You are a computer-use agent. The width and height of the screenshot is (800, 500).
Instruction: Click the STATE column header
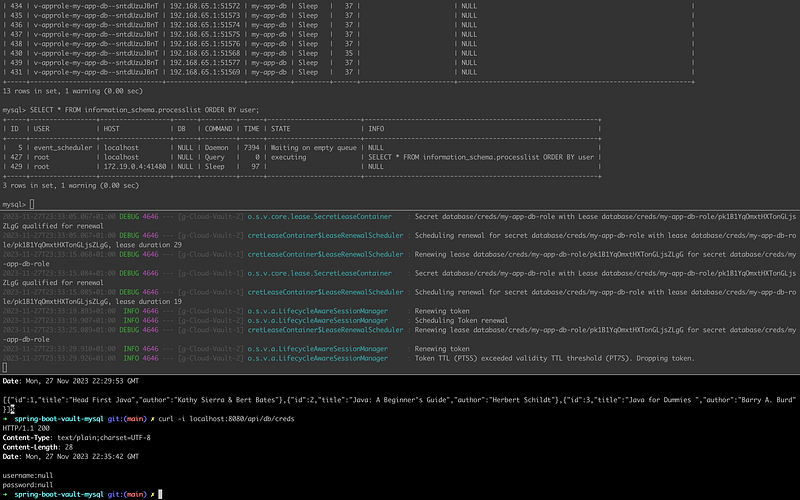click(281, 129)
